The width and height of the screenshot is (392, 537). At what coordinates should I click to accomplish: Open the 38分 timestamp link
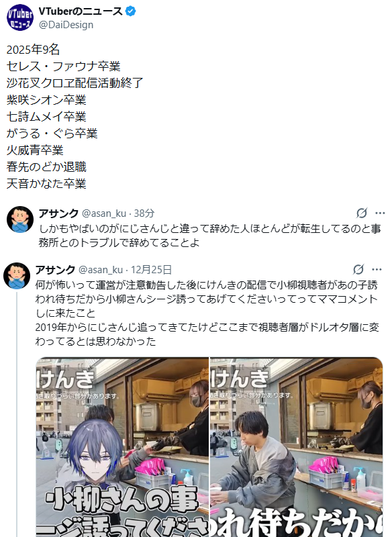[x=144, y=213]
